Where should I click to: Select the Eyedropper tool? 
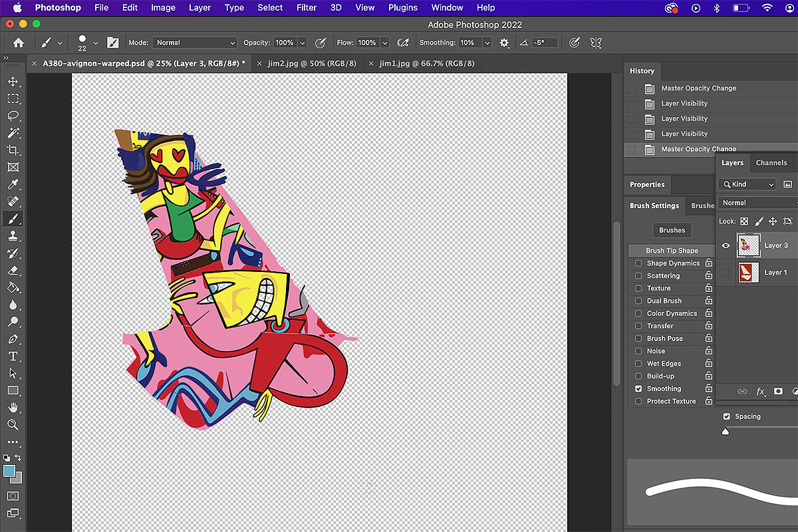[x=13, y=185]
